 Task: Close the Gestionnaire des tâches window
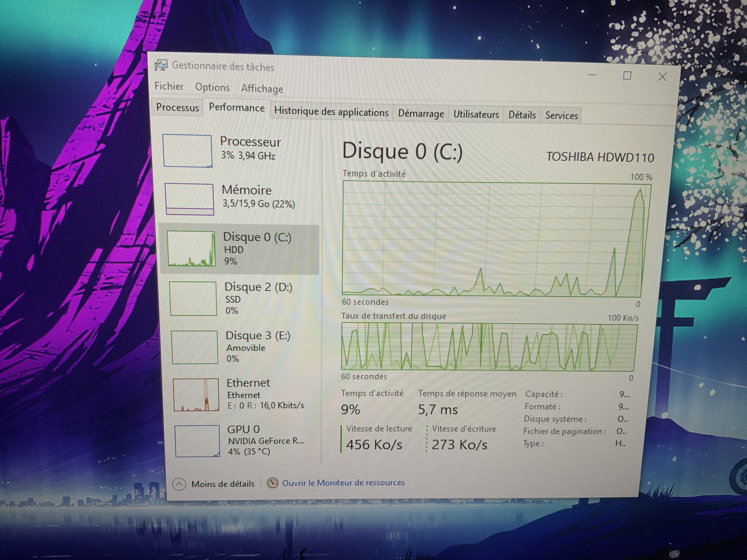[x=662, y=77]
